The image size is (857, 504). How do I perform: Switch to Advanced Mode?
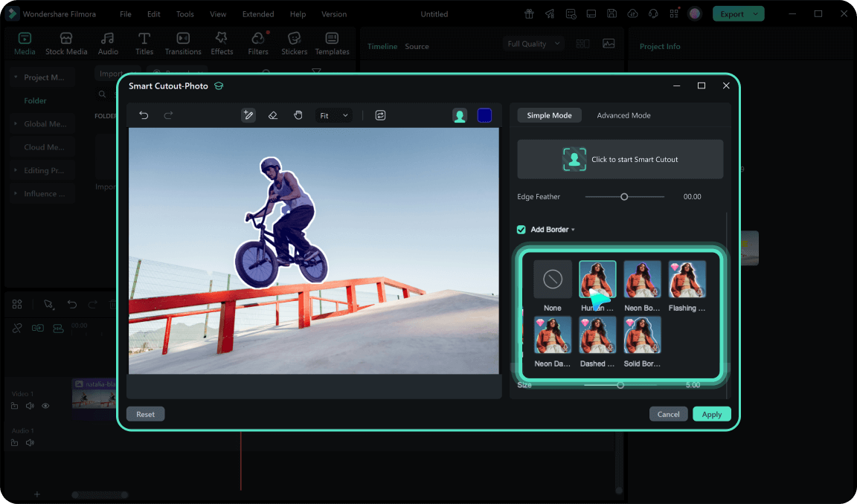623,115
